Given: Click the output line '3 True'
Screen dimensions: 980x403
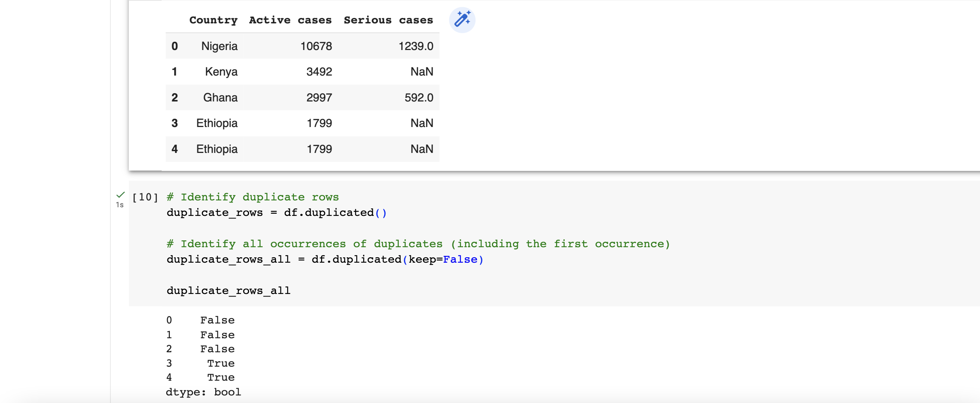Looking at the screenshot, I should click(200, 363).
